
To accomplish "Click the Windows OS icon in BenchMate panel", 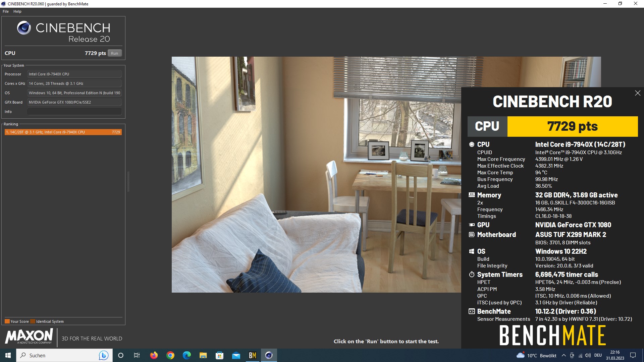I will pyautogui.click(x=472, y=251).
